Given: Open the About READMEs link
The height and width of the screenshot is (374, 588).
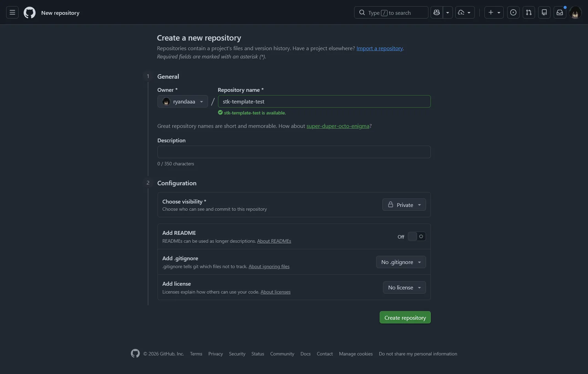Looking at the screenshot, I should pos(274,241).
